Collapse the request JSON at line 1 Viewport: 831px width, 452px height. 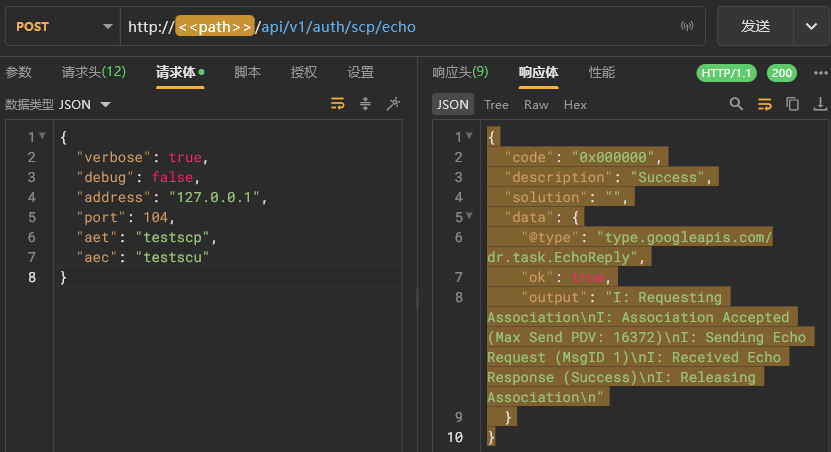42,137
